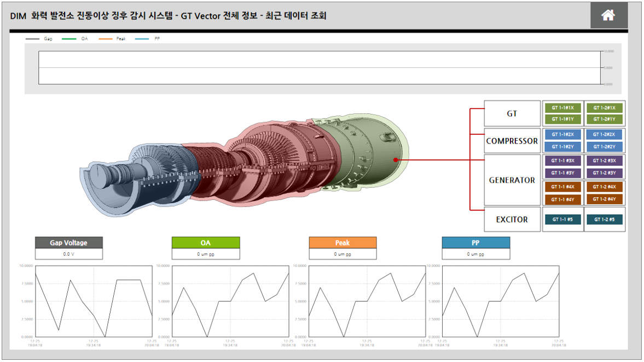This screenshot has width=644, height=362.
Task: Choose the GT 1-1 #3Y sensor button
Action: (x=562, y=173)
